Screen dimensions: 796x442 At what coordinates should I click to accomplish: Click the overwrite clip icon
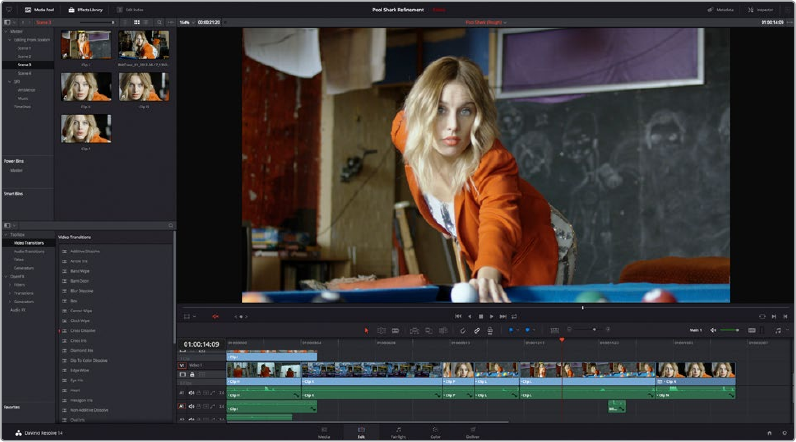pyautogui.click(x=428, y=330)
